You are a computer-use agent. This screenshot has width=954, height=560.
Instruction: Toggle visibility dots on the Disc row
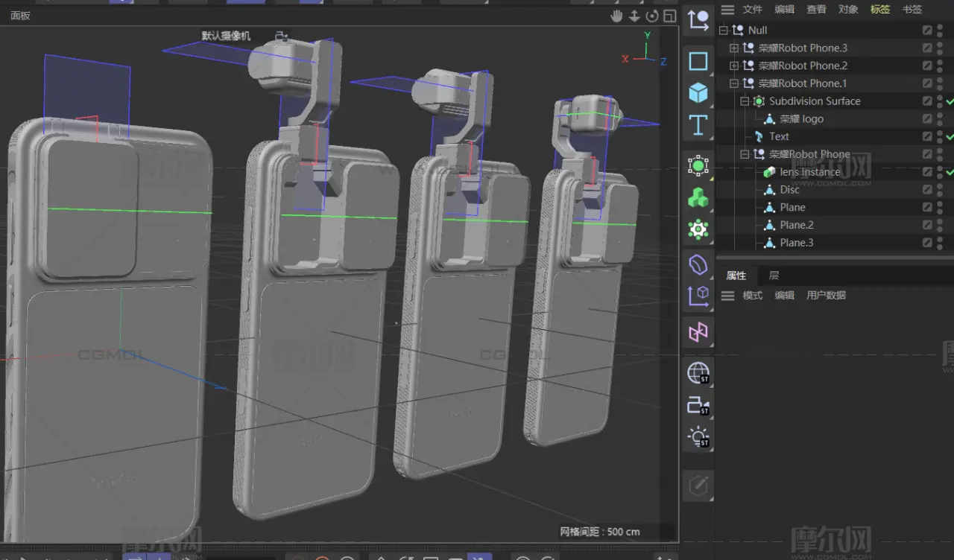click(x=940, y=190)
